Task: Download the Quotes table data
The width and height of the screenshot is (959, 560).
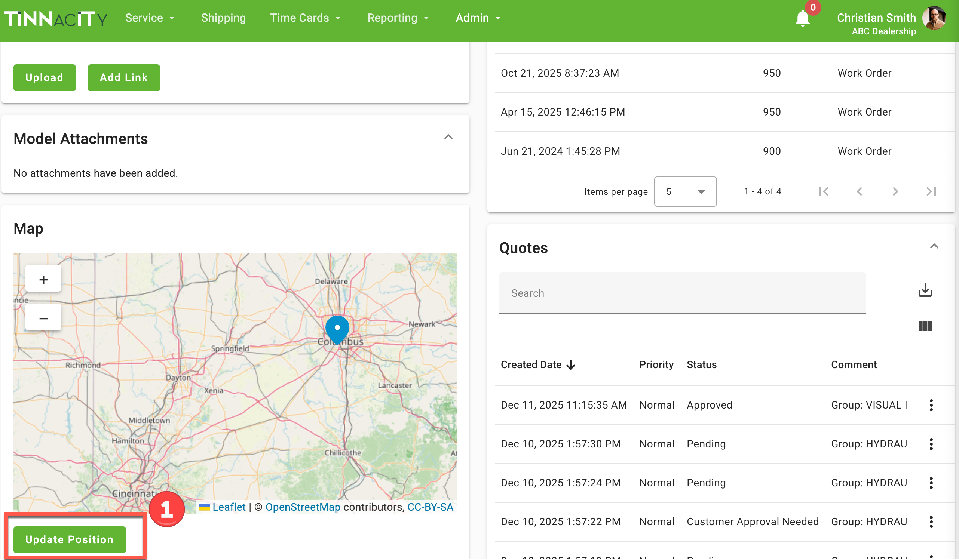Action: pos(925,290)
